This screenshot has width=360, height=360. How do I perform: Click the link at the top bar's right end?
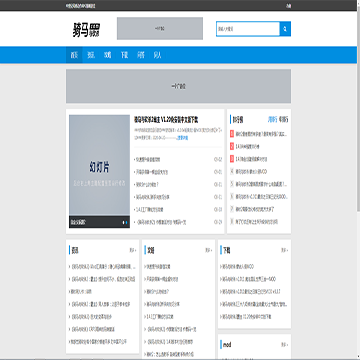288,6
